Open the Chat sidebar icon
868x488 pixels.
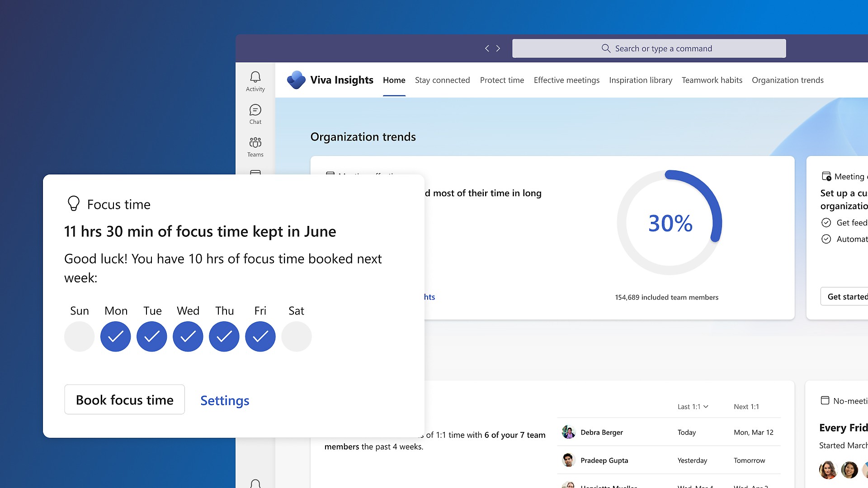[x=255, y=114]
